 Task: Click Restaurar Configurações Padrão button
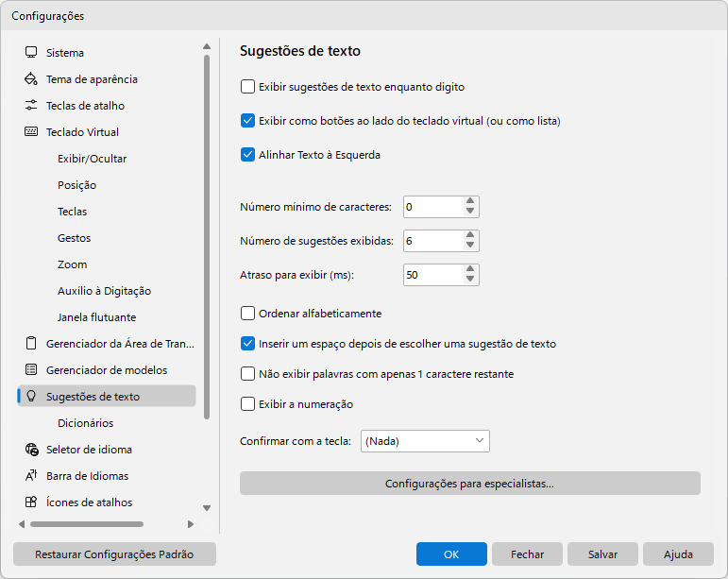[x=114, y=553]
